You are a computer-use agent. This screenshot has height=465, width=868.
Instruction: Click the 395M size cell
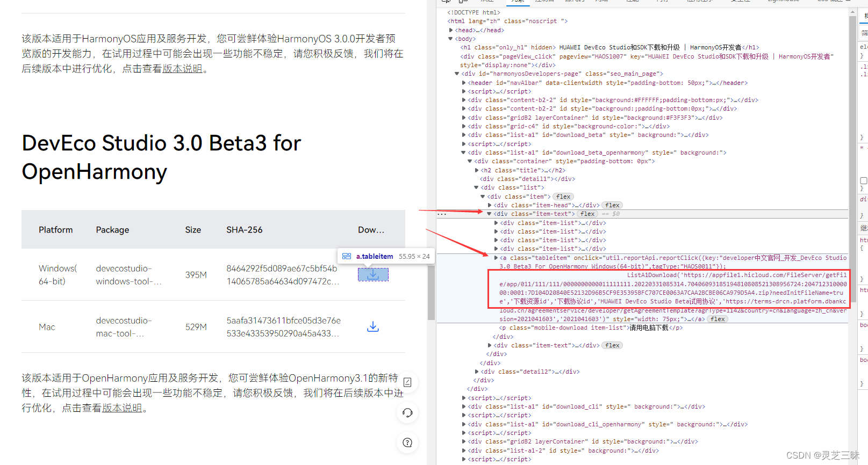(196, 274)
